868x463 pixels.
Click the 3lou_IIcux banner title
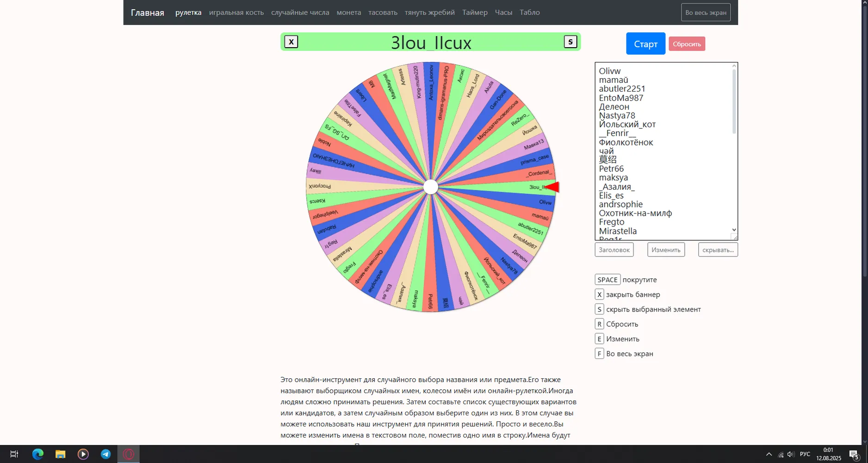[x=431, y=43]
